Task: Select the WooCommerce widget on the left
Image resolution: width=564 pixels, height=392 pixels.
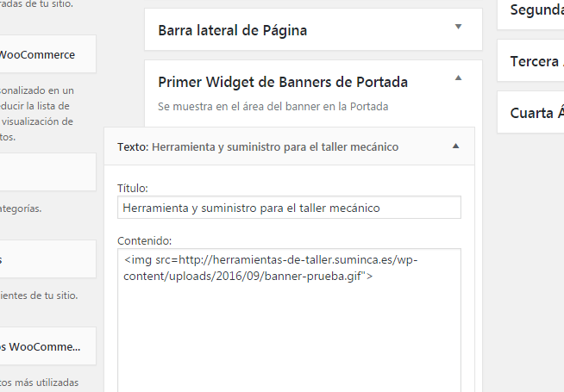Action: click(x=47, y=54)
